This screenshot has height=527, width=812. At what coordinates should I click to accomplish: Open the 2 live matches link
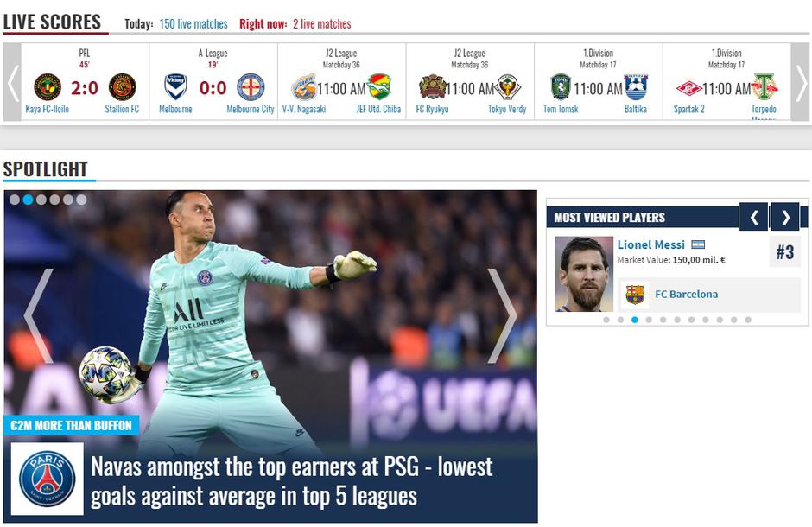point(321,24)
